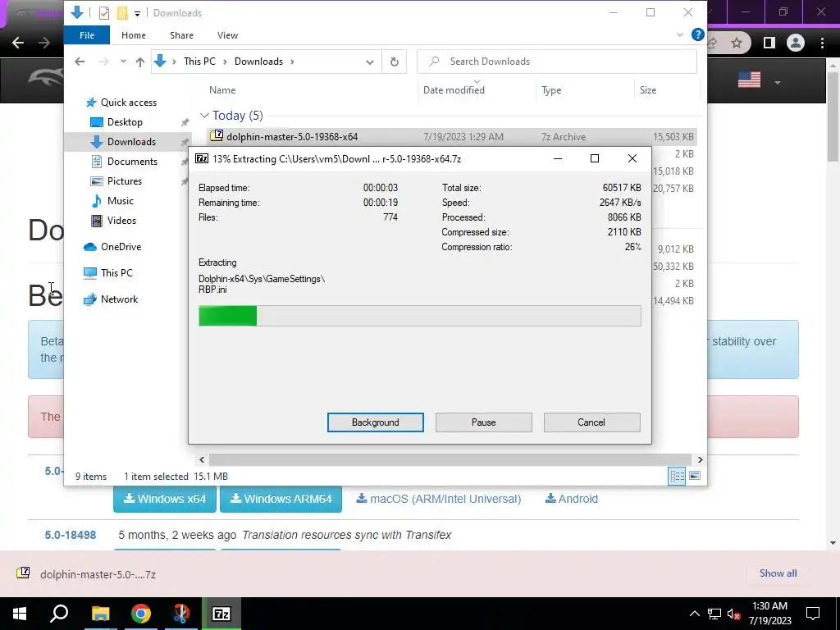Screen dimensions: 840x630
Task: Open the File tab in Explorer
Action: [x=87, y=35]
